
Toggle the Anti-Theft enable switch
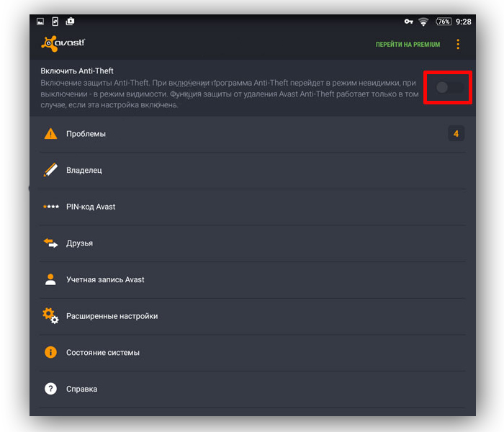pos(449,87)
